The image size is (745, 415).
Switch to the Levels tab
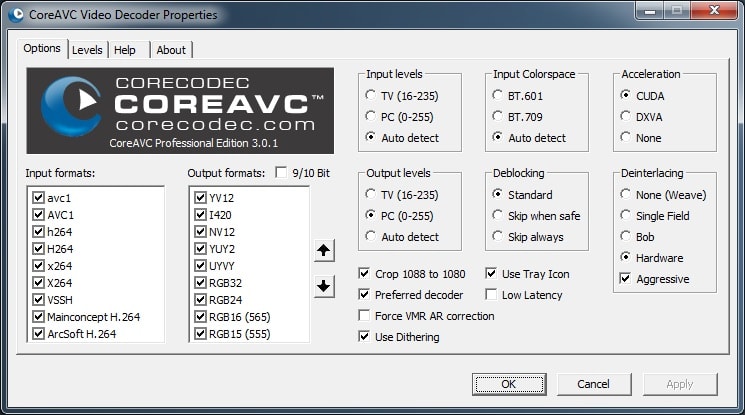87,50
